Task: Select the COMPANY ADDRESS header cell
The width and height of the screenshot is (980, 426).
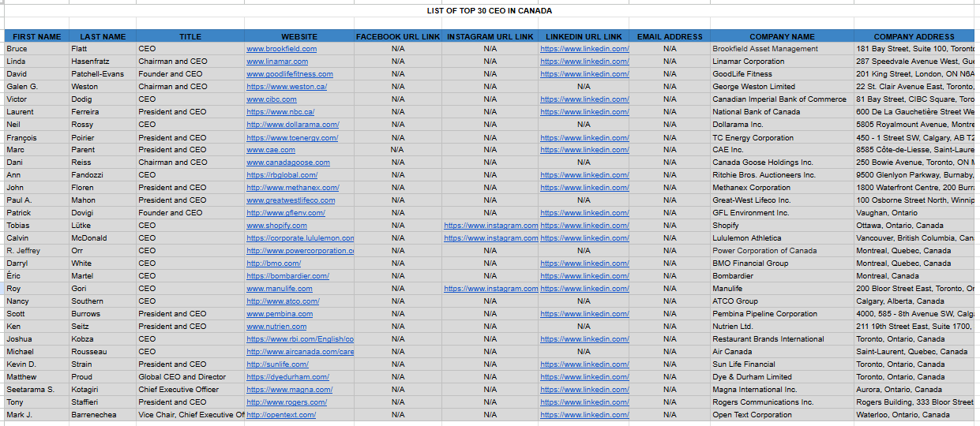Action: pos(914,36)
